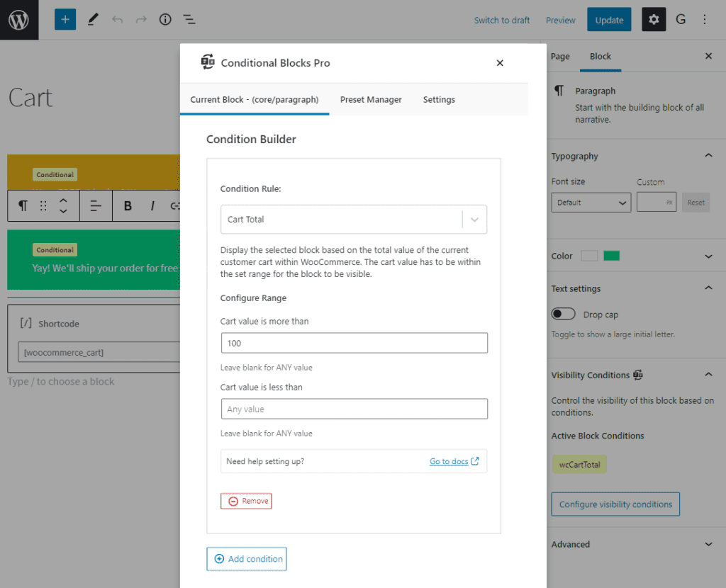Click the Add condition button
Screen dimensions: 726x588
click(246, 559)
